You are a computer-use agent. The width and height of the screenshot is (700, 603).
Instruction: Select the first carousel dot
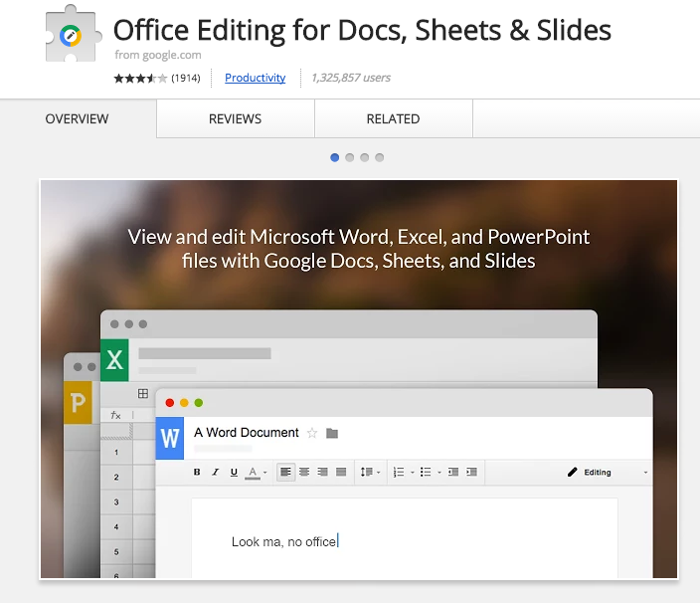(335, 157)
